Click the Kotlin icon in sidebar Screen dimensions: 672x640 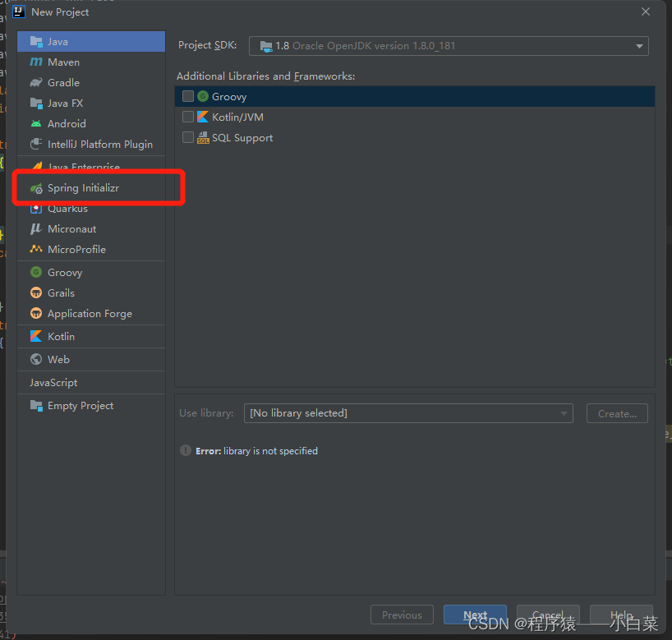point(36,337)
